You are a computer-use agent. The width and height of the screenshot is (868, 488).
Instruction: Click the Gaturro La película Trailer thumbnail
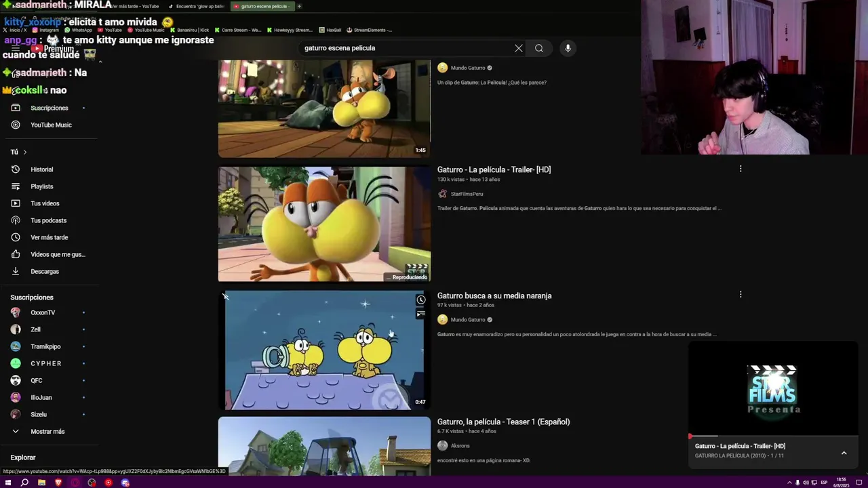tap(324, 224)
